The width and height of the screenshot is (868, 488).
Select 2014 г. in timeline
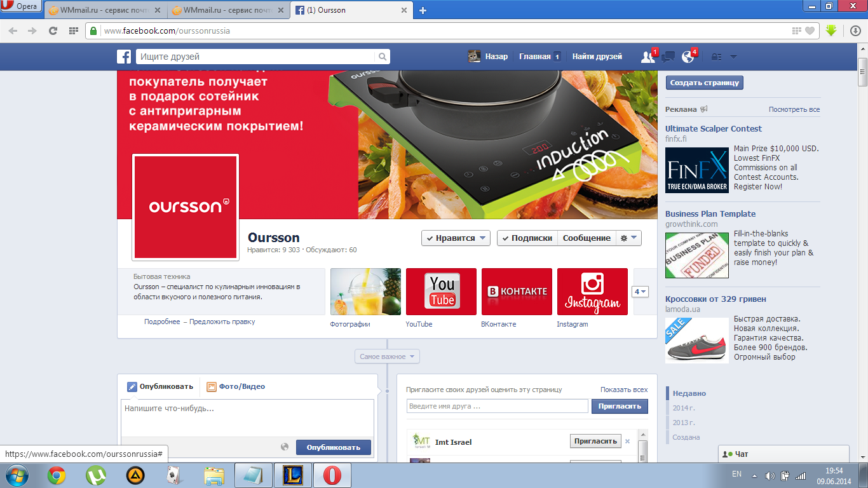click(x=684, y=408)
